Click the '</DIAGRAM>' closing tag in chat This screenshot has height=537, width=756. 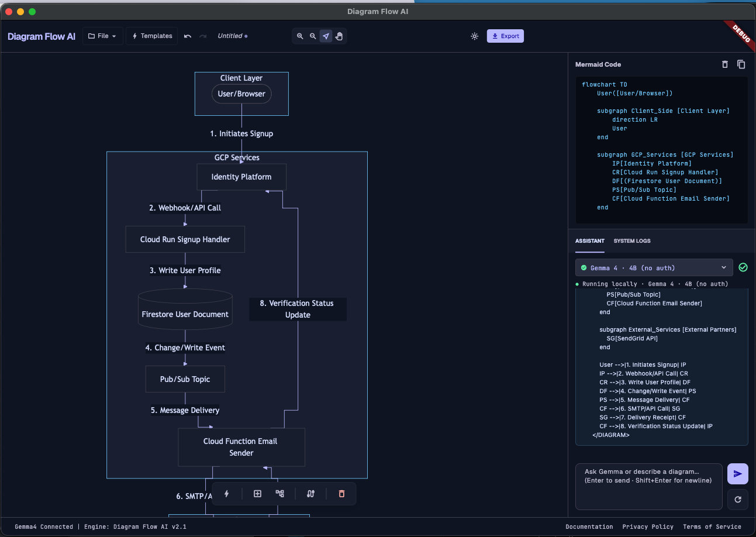(x=611, y=435)
